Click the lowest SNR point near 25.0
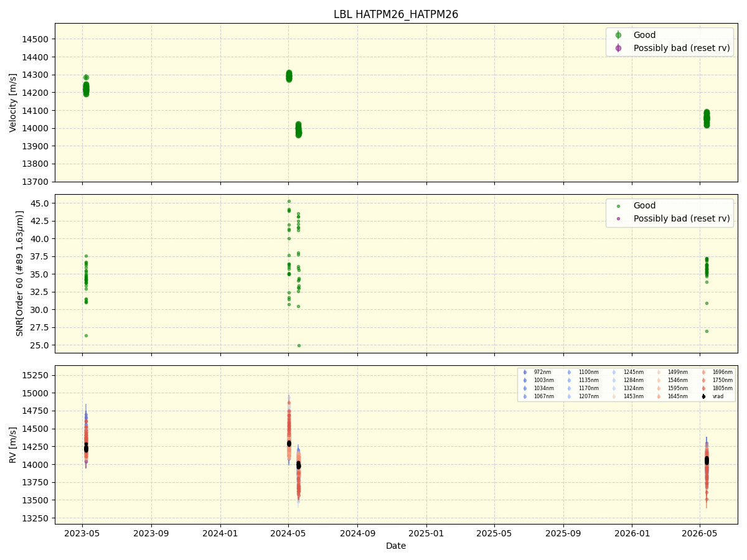The image size is (747, 560). tap(299, 345)
